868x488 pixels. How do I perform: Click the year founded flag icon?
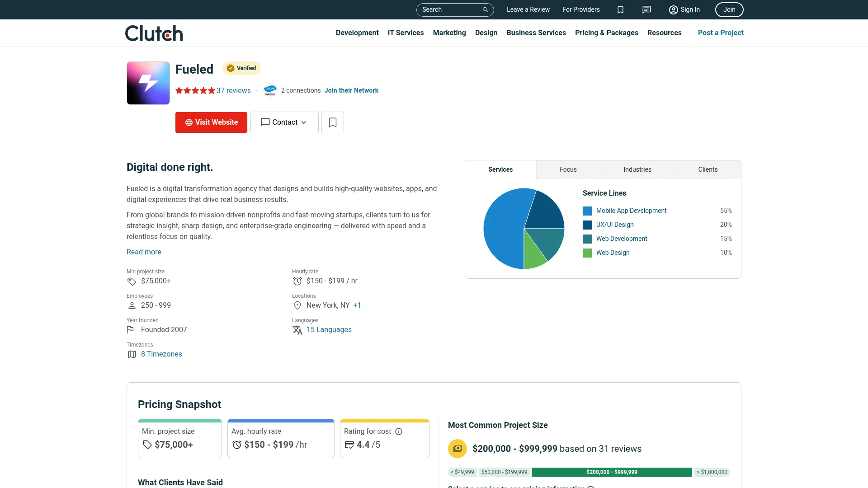[x=130, y=330]
